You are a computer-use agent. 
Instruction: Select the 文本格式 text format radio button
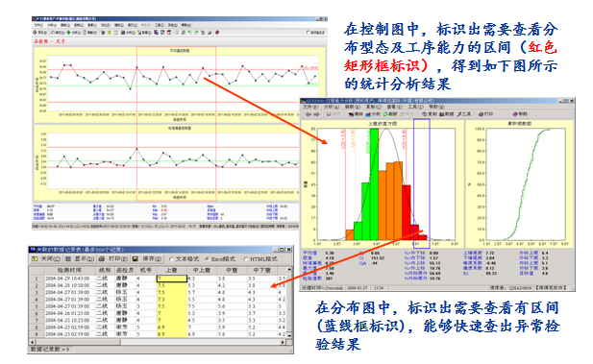coord(171,259)
